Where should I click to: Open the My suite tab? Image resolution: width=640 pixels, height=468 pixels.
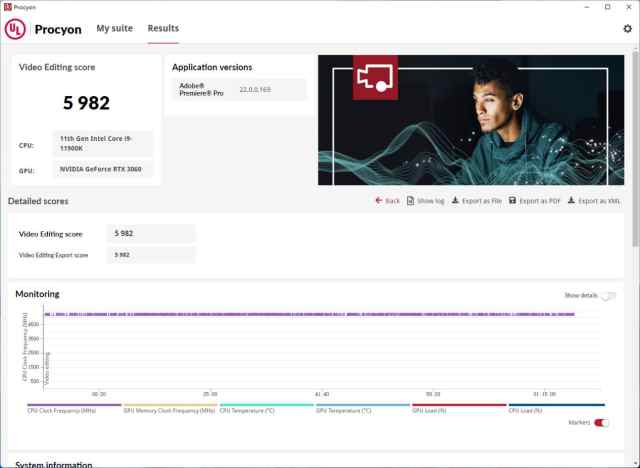pyautogui.click(x=115, y=28)
